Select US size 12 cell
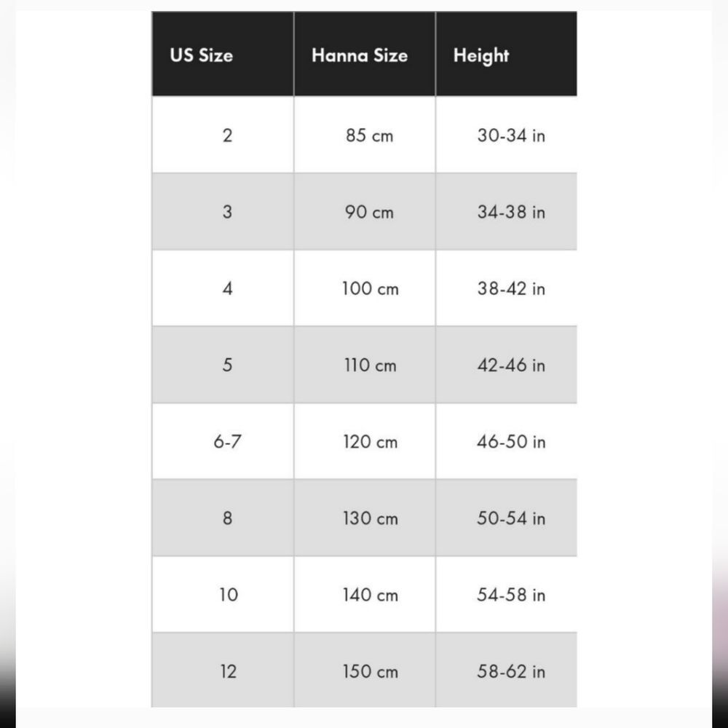The height and width of the screenshot is (728, 728). pos(223,670)
